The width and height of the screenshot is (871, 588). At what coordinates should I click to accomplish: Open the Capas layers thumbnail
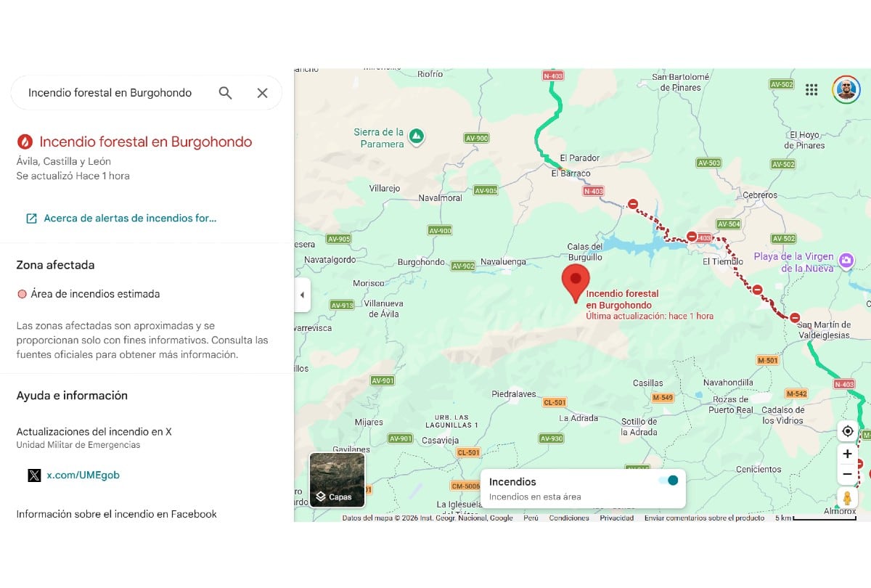click(x=338, y=480)
